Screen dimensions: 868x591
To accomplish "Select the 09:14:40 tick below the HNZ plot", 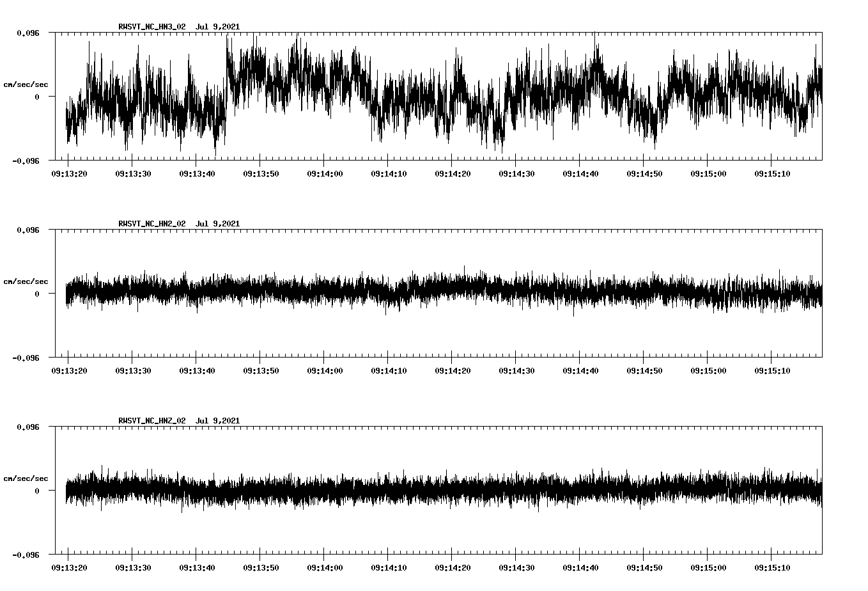I will pos(581,567).
